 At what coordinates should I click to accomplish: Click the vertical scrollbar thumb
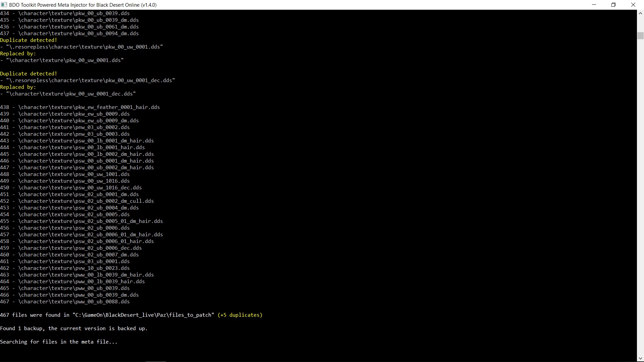640,36
